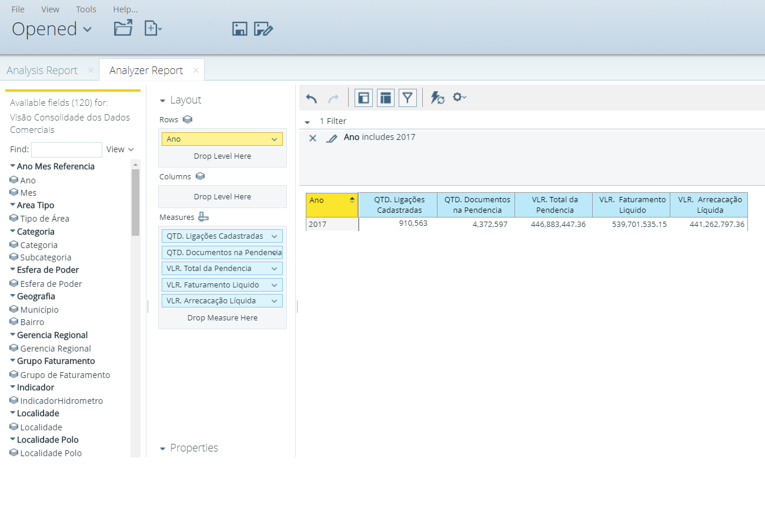
Task: Open the Create New dropdown icon
Action: pos(153,28)
